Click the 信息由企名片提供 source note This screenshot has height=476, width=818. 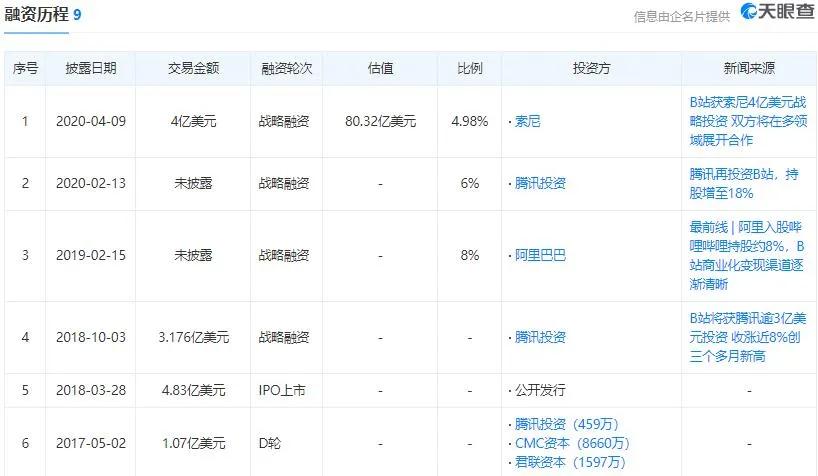[x=682, y=17]
